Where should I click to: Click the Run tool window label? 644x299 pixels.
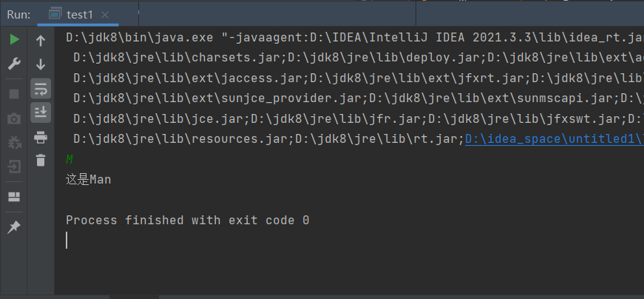[x=18, y=13]
